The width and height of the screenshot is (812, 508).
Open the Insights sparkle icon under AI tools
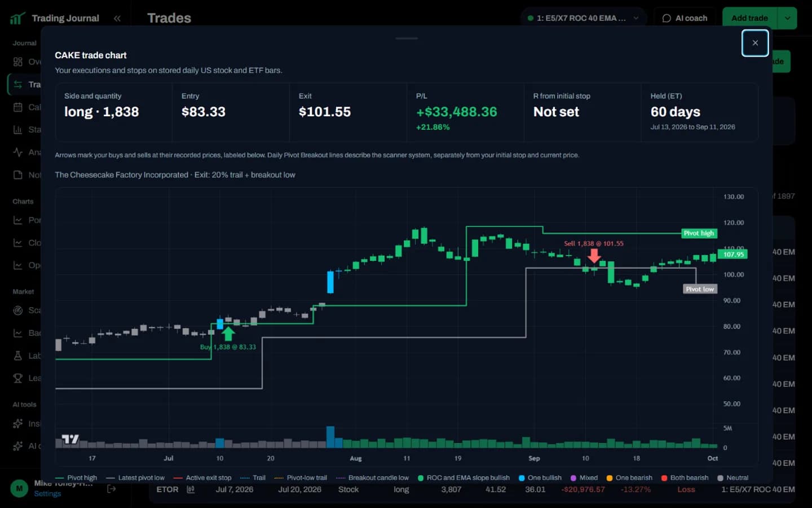pos(18,423)
